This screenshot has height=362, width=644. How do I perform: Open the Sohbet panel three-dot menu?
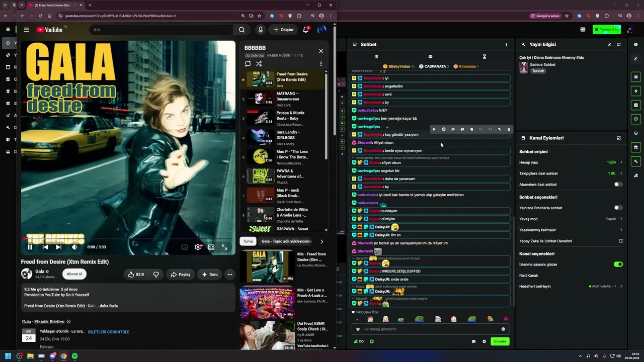[506, 44]
